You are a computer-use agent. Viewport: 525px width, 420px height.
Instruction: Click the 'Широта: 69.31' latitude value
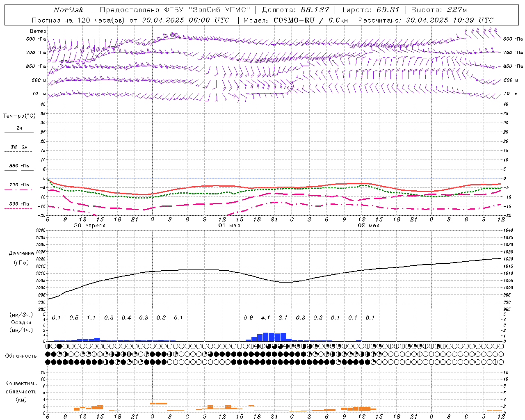370,10
